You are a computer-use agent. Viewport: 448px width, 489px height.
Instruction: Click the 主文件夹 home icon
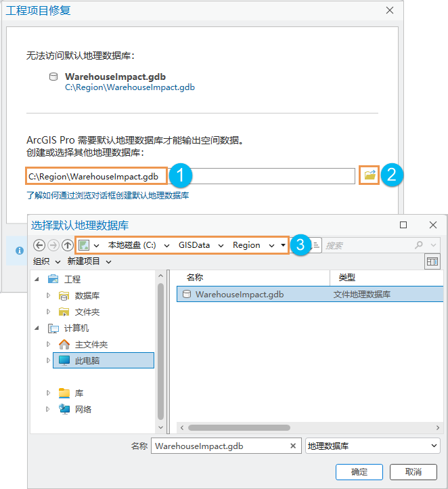pyautogui.click(x=64, y=344)
